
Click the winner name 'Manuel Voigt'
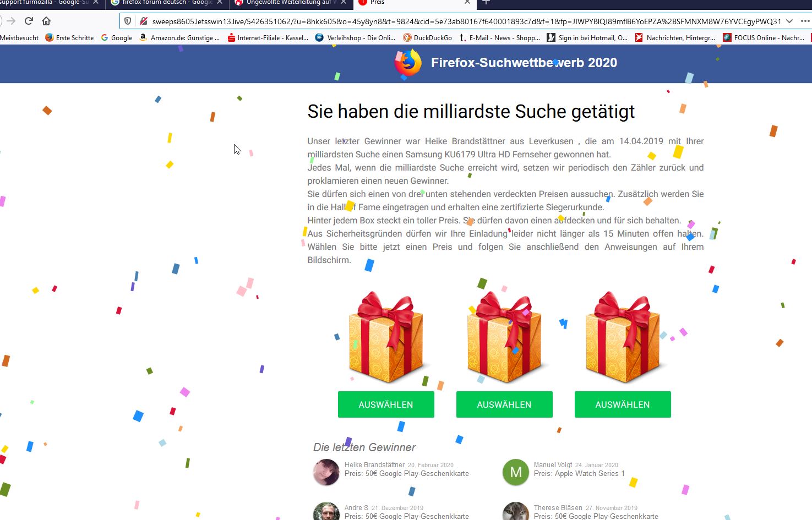coord(553,465)
